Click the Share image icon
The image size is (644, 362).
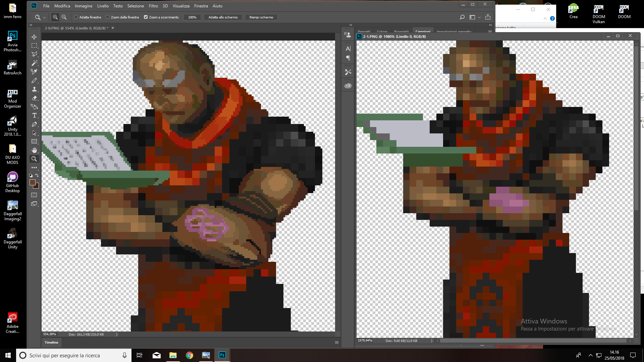[x=488, y=17]
